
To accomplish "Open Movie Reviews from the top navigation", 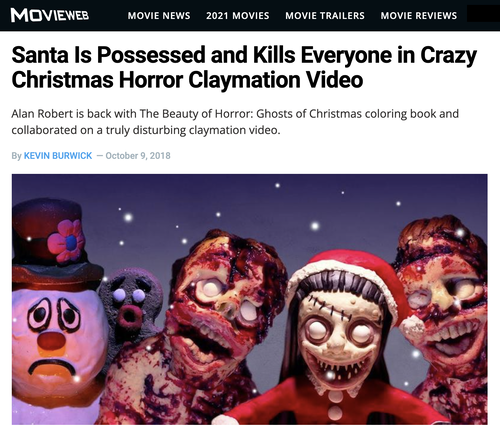I will 419,16.
